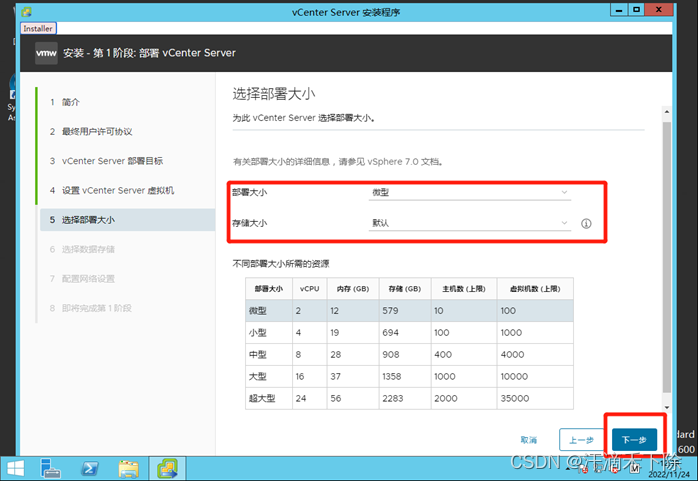This screenshot has height=481, width=698.
Task: Open PowerShell from the taskbar
Action: coord(89,468)
